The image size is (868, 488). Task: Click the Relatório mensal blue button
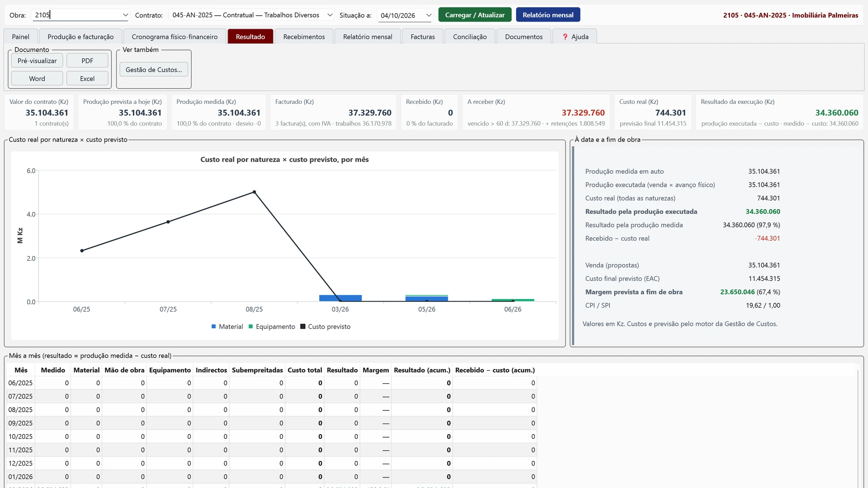pos(548,15)
